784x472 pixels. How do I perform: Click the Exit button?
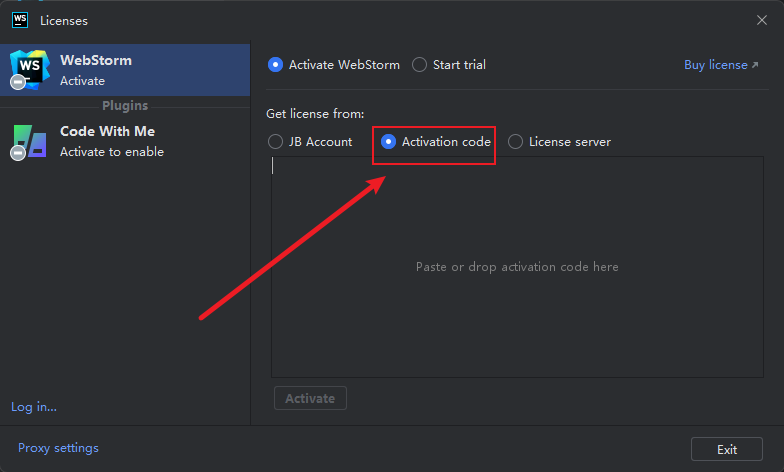(726, 449)
